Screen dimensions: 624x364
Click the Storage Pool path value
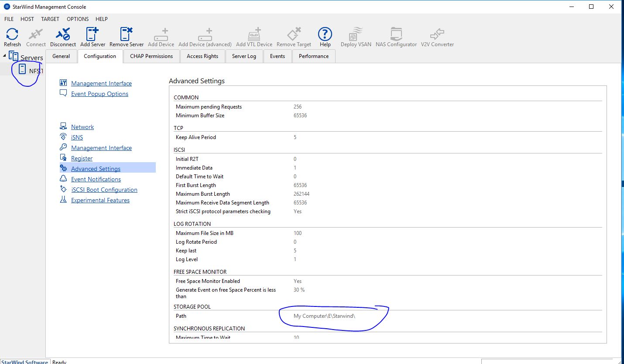(324, 316)
